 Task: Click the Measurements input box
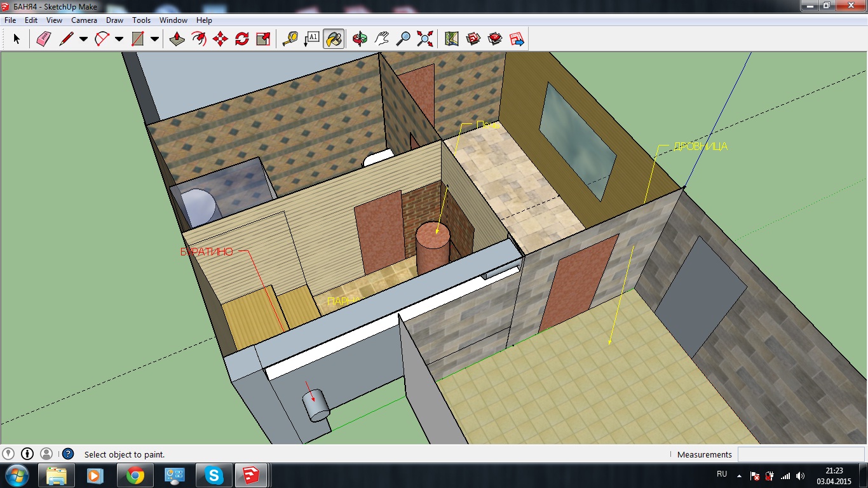800,454
